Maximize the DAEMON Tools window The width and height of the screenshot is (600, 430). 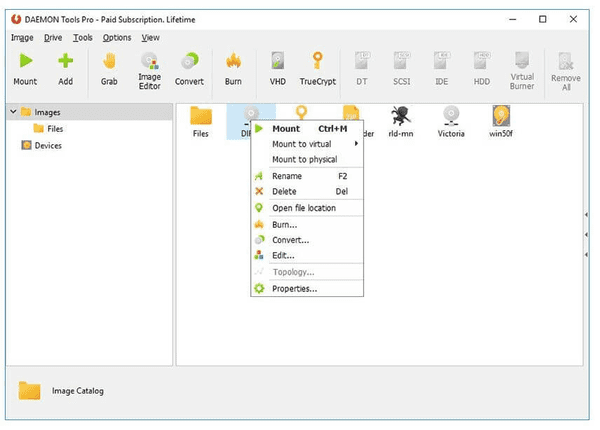543,19
